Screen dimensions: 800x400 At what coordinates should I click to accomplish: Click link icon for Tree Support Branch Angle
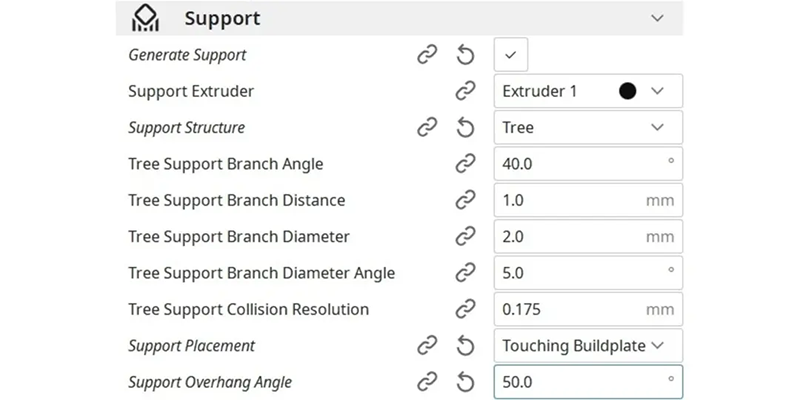pos(465,164)
